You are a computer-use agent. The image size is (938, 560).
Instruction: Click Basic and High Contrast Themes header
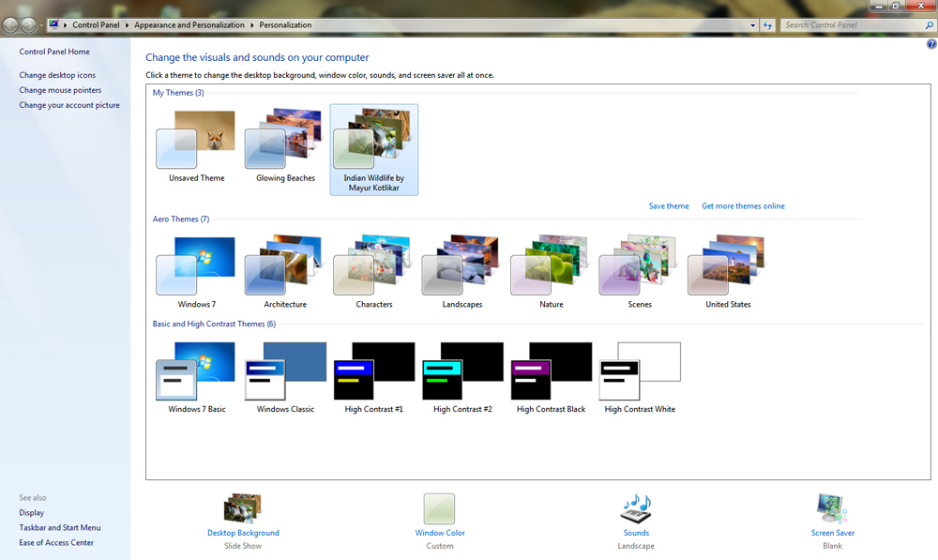click(214, 324)
